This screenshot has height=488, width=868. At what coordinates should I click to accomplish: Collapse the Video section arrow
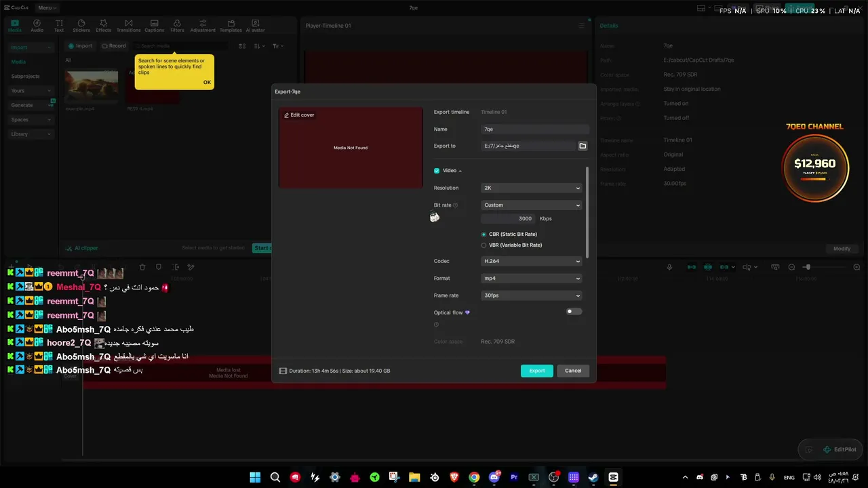[460, 171]
